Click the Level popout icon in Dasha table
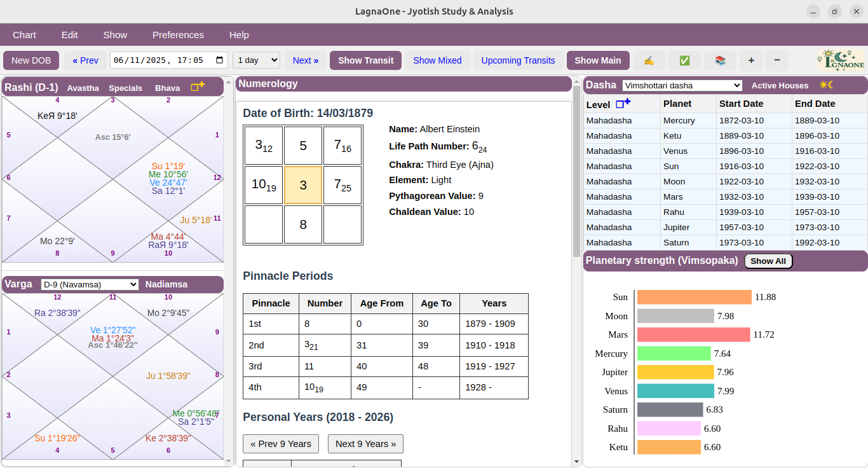Viewport: 868px width, 468px height. pos(625,104)
